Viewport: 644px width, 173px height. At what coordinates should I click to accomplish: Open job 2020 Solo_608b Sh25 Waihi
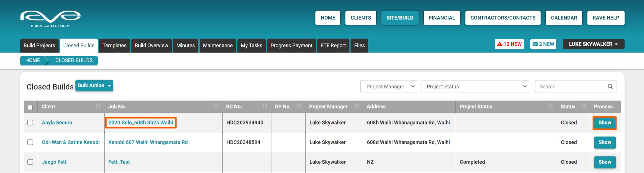click(x=141, y=122)
